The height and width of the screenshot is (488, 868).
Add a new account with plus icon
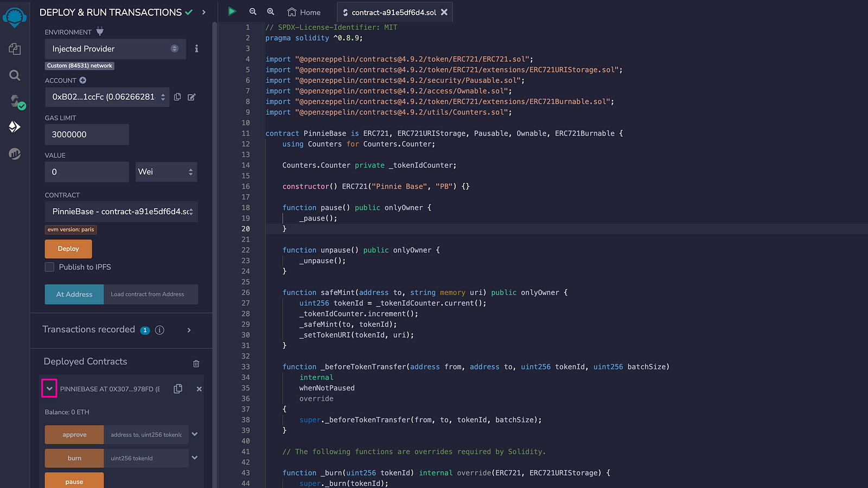[83, 80]
